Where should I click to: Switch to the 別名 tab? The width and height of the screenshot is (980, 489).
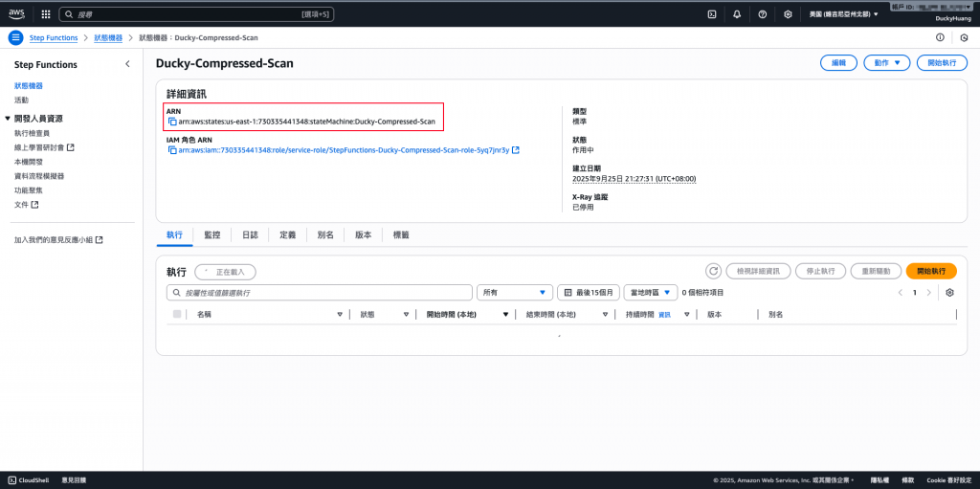[325, 235]
